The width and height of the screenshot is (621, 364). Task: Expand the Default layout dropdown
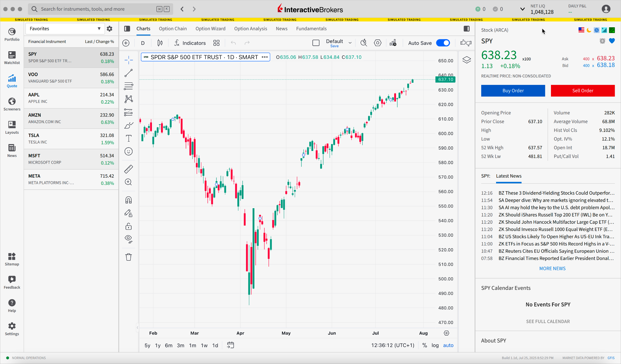tap(350, 43)
